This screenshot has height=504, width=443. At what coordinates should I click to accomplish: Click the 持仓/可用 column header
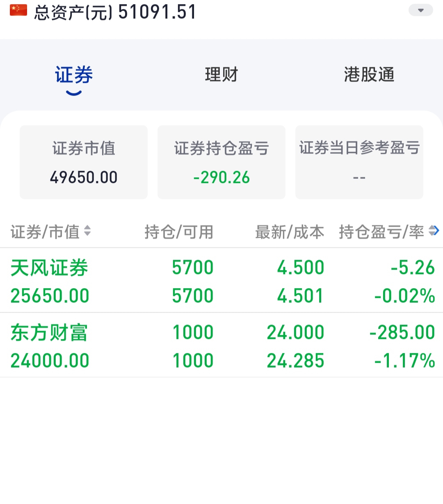(x=179, y=232)
